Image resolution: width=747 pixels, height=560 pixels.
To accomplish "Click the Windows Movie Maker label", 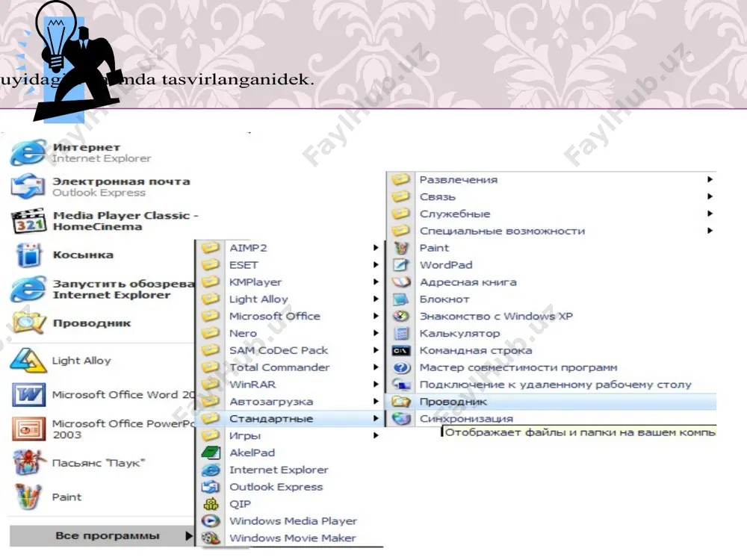I will click(x=293, y=538).
